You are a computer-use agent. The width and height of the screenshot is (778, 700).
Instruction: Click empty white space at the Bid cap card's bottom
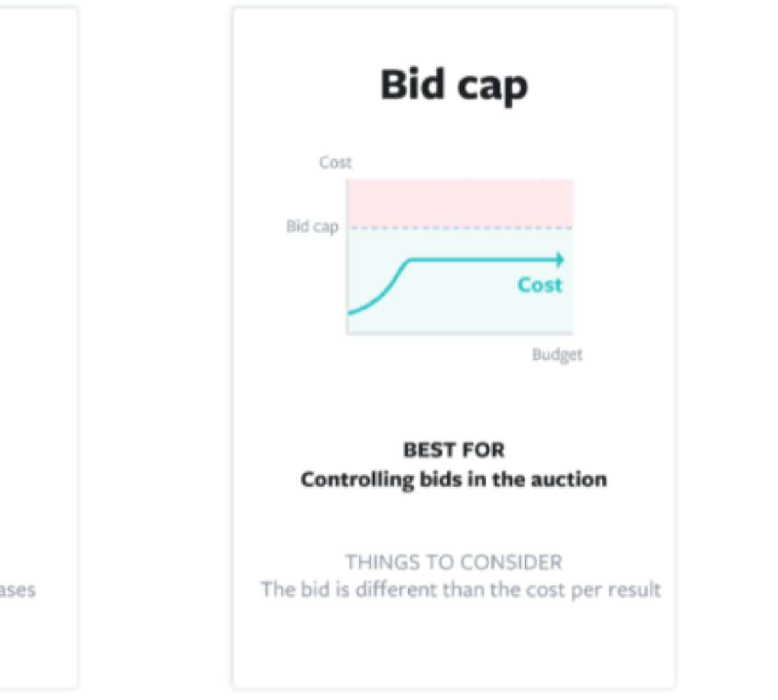[454, 648]
